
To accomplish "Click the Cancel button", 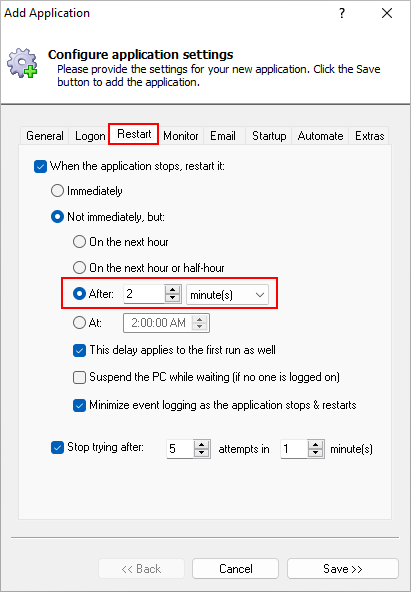I will coord(236,569).
